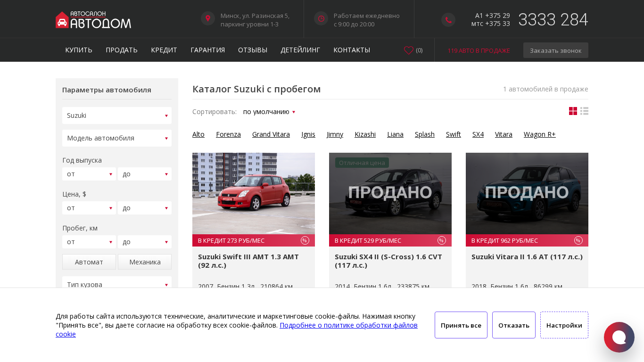
Task: Open Suzuki Swift III AMT 1.3 title
Action: (x=248, y=261)
